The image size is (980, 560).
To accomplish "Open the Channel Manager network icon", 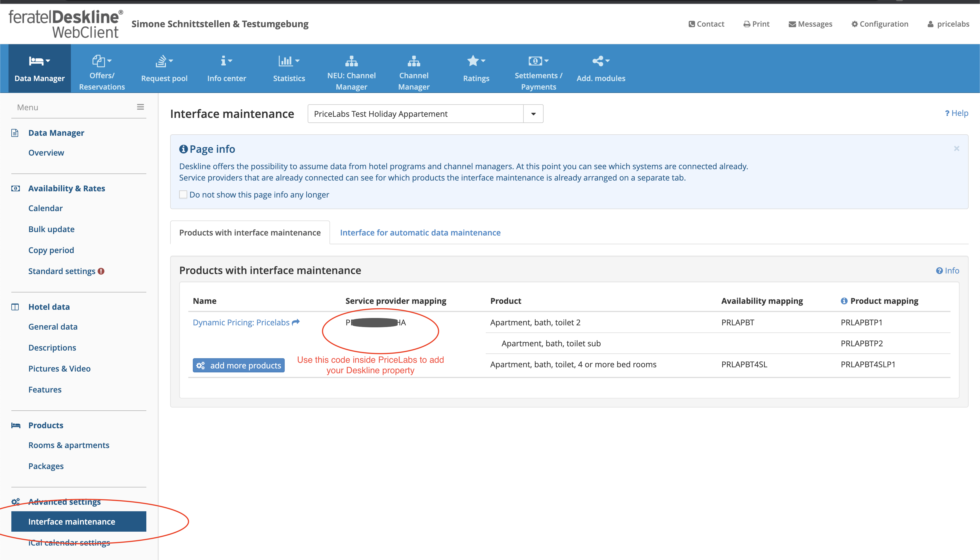I will coord(414,61).
